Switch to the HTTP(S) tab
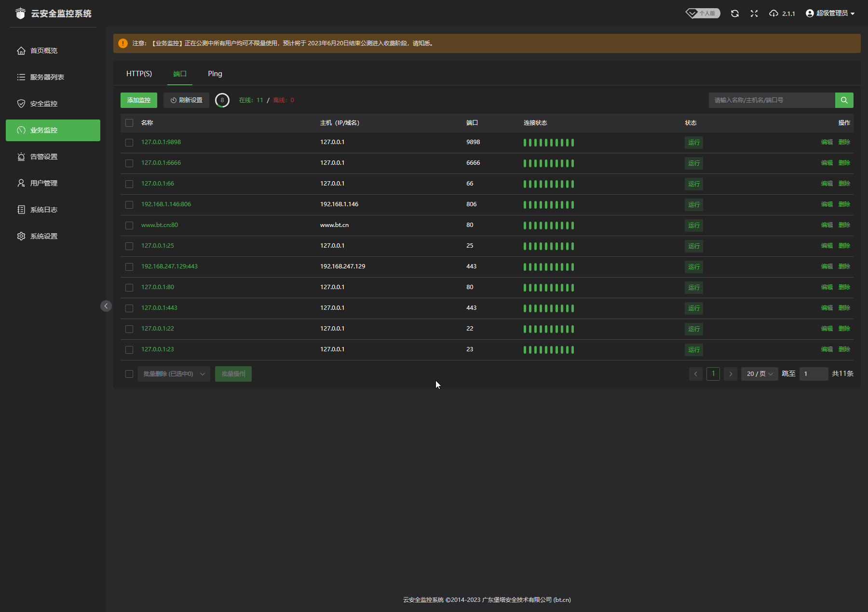Screen dimensions: 868x612 pyautogui.click(x=139, y=74)
